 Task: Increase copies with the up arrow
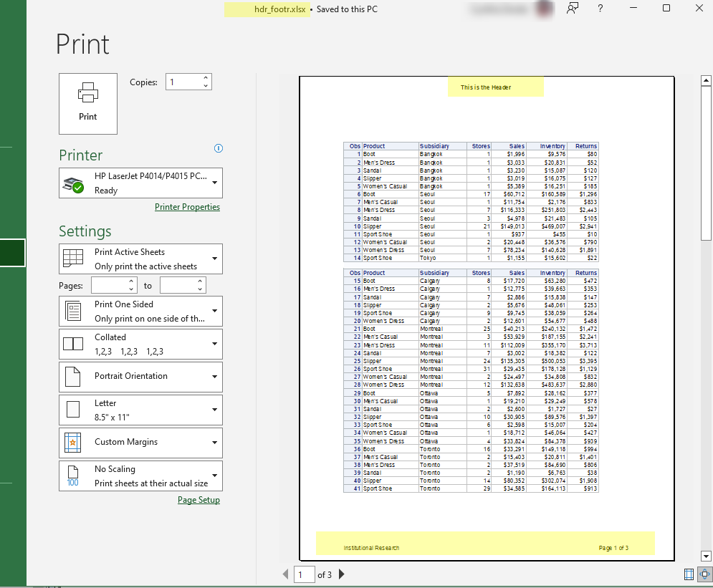(206, 78)
